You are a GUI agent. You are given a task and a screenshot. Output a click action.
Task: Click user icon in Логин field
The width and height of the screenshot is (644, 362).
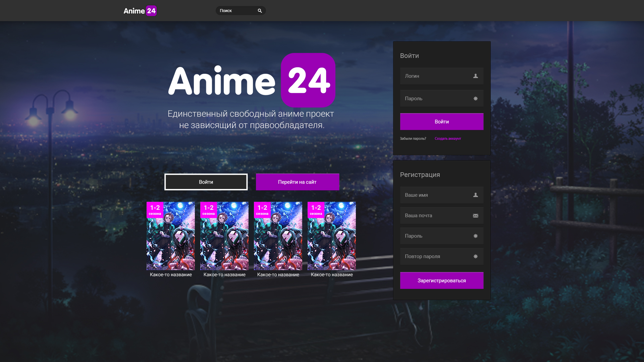pyautogui.click(x=475, y=76)
